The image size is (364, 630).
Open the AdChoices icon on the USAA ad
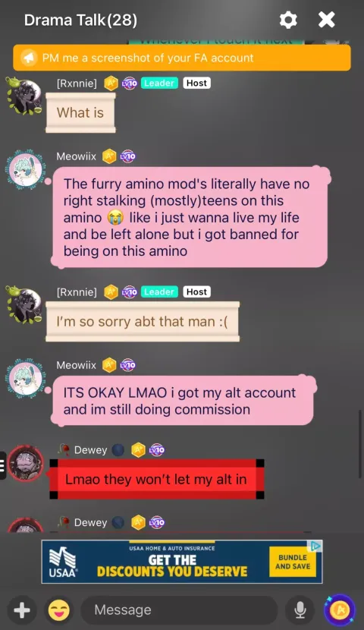[x=316, y=546]
